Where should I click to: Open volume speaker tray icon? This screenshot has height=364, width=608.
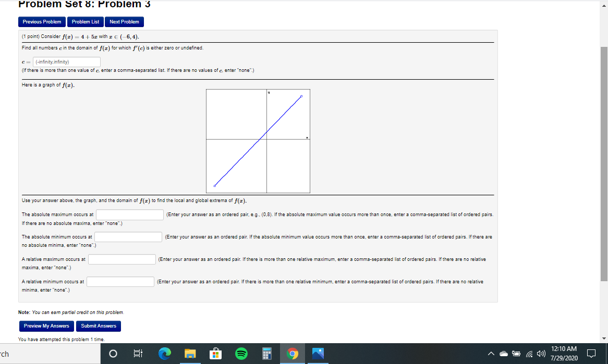[x=541, y=354]
